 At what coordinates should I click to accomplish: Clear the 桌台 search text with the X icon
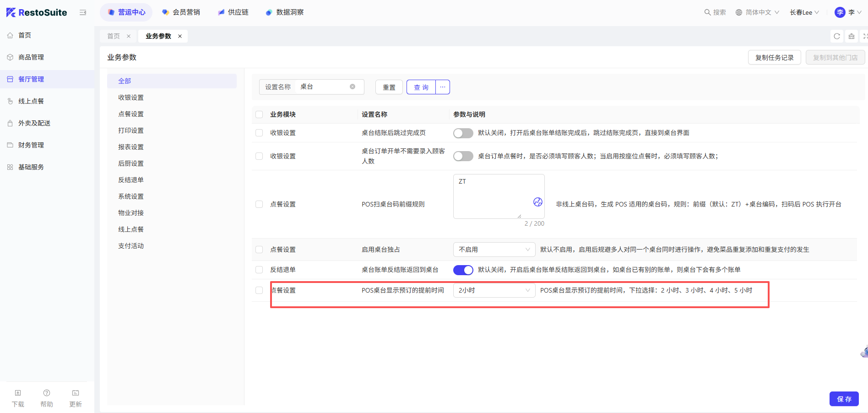[353, 87]
